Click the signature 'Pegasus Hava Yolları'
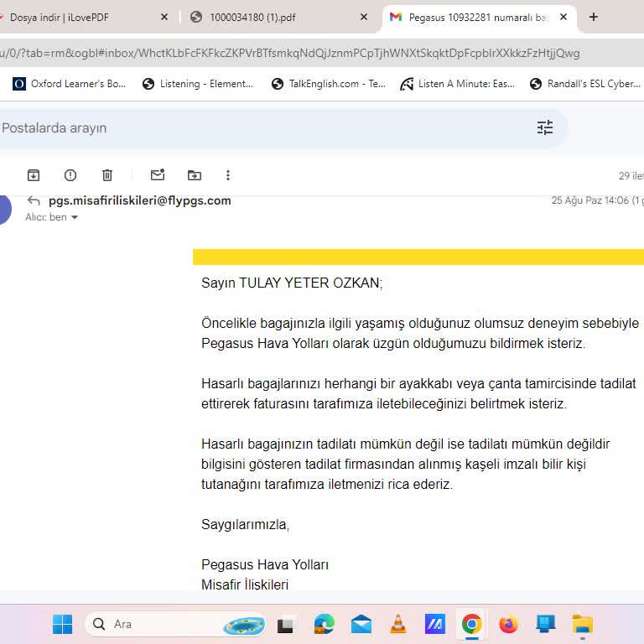644x644 pixels. [x=265, y=564]
